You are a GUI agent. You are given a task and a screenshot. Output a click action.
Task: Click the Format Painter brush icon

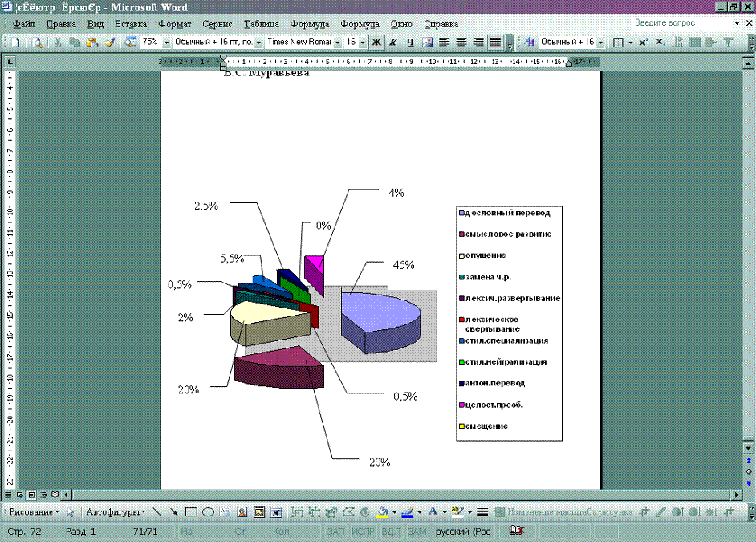[x=109, y=42]
